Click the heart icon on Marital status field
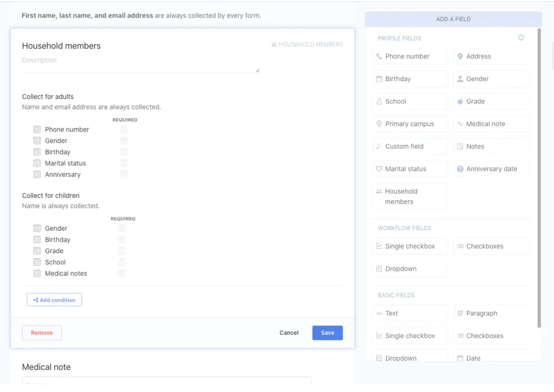Image resolution: width=554 pixels, height=392 pixels. click(379, 169)
